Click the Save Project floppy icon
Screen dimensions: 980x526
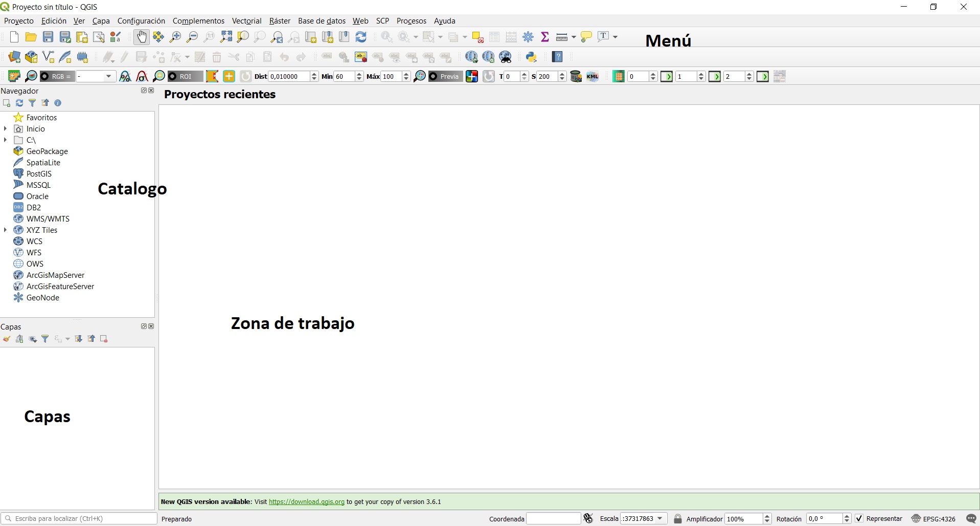[48, 37]
